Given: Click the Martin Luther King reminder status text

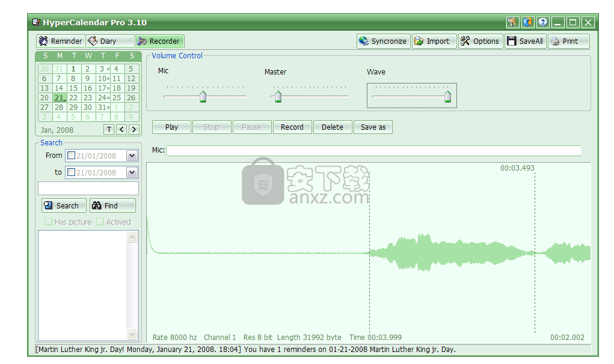Looking at the screenshot, I should pyautogui.click(x=245, y=350).
